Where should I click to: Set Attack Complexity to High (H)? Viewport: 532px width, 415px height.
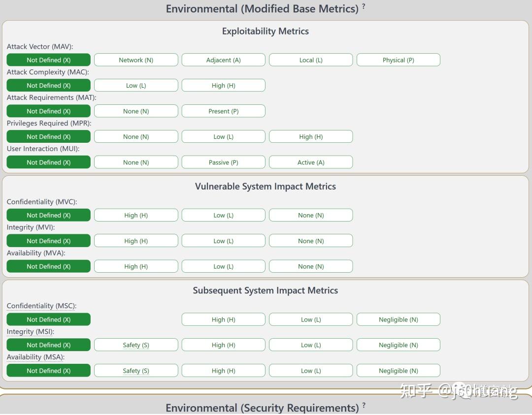click(x=223, y=85)
